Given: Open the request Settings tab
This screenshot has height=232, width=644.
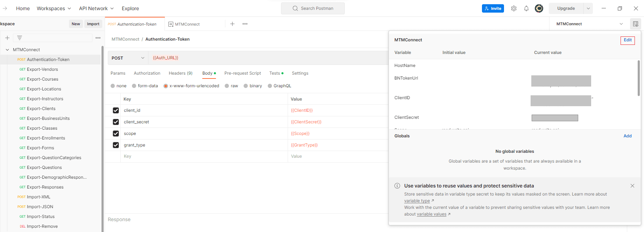Looking at the screenshot, I should coord(300,73).
